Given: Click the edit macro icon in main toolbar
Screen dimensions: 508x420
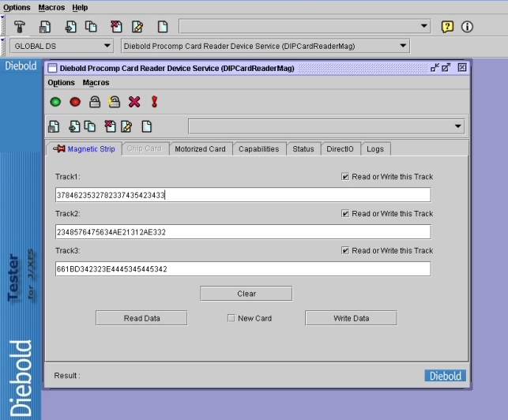Looking at the screenshot, I should (x=137, y=27).
